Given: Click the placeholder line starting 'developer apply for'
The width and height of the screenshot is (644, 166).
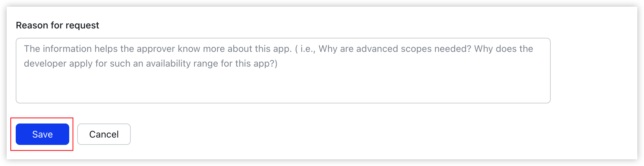Looking at the screenshot, I should pos(151,64).
